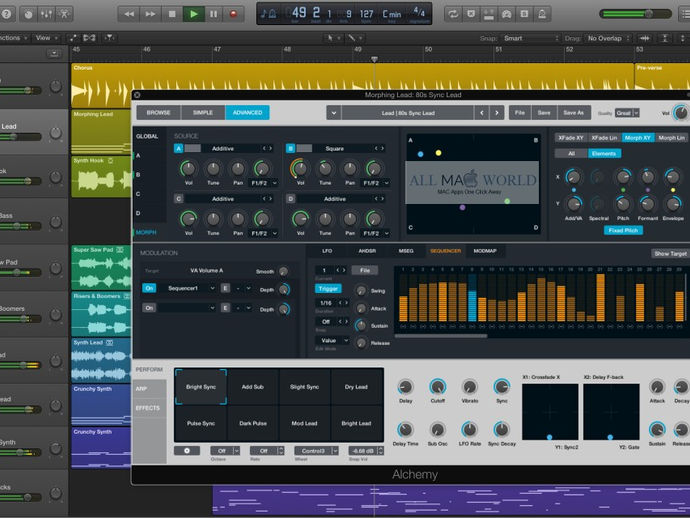Open the editors scissors icon
Image resolution: width=690 pixels, height=518 pixels.
pos(64,14)
